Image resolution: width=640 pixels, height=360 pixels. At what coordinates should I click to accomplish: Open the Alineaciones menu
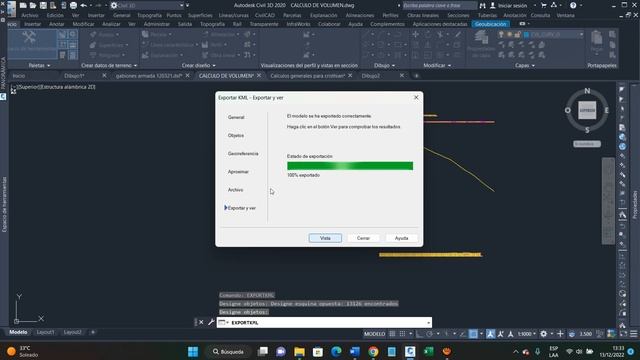pyautogui.click(x=360, y=15)
